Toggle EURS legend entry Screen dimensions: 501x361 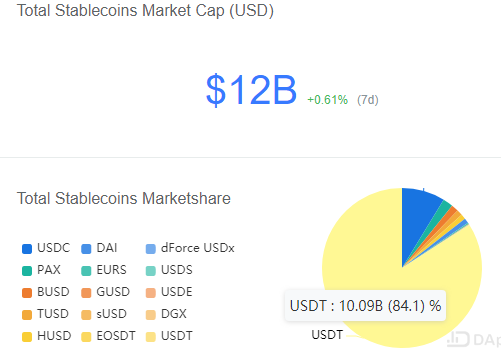[104, 270]
